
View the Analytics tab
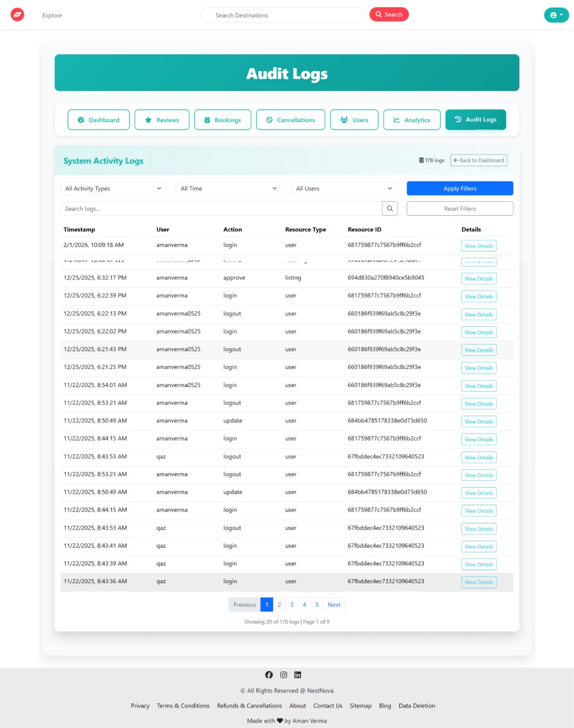click(x=411, y=120)
